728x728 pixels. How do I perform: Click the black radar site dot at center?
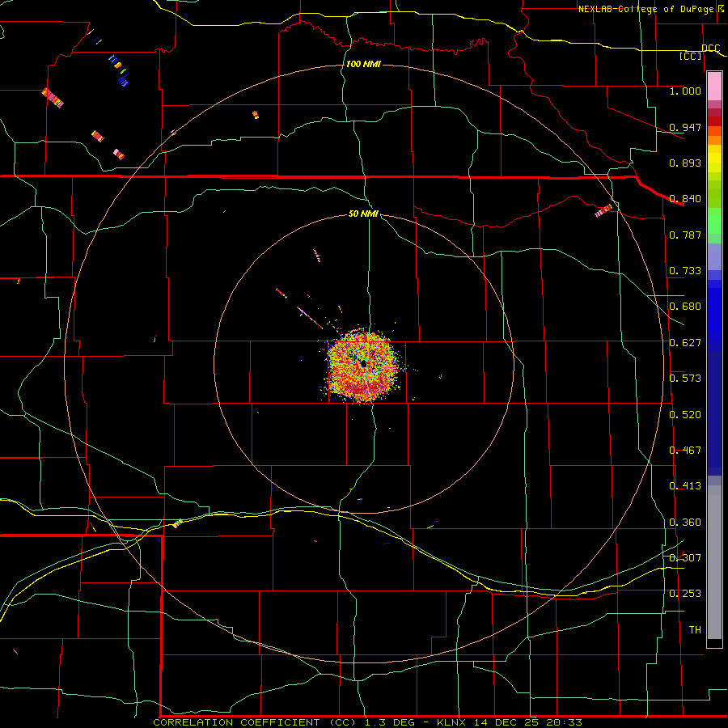point(363,364)
